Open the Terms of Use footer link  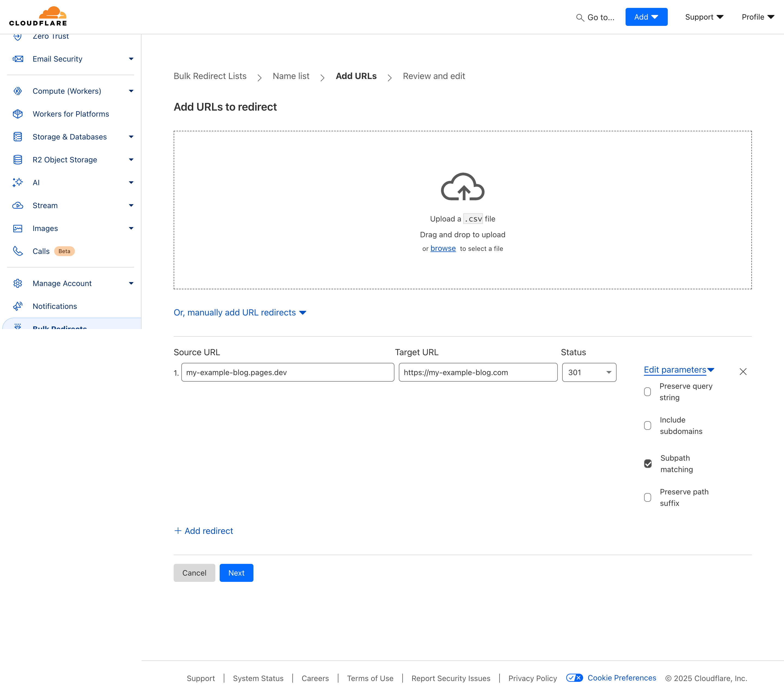click(370, 678)
